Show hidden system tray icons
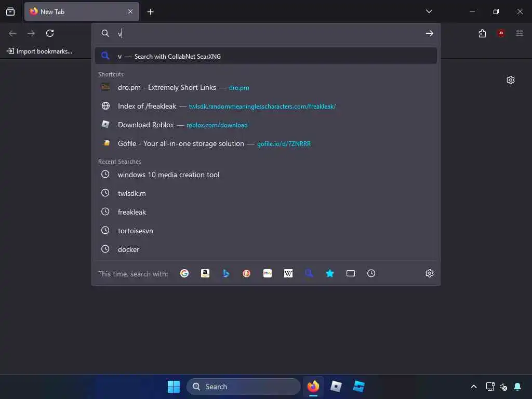Screen dimensions: 532x399 tap(474, 387)
